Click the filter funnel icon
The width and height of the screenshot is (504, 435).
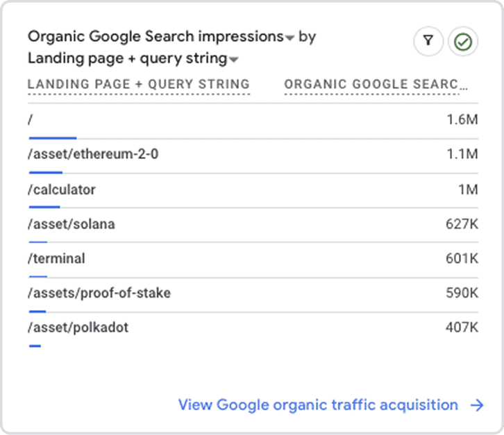click(x=428, y=42)
